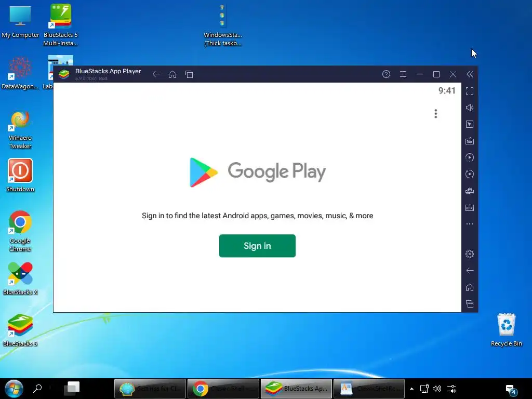Go home via the title bar home icon

click(172, 74)
